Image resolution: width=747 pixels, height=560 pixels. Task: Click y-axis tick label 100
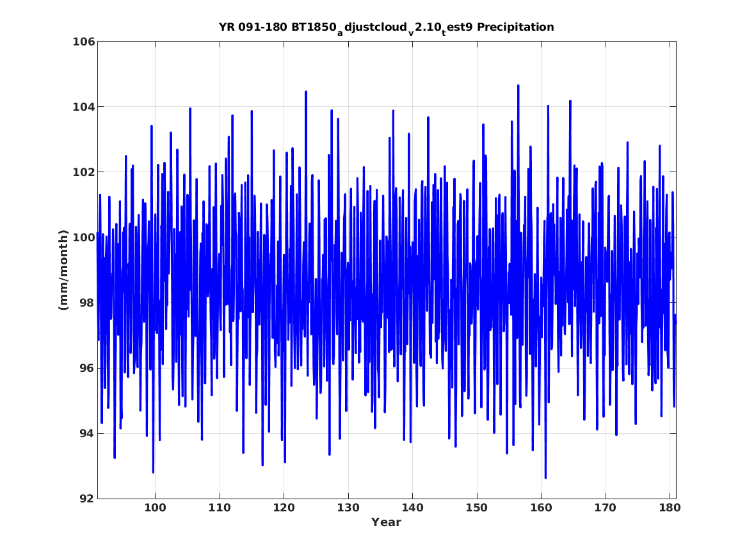(x=83, y=237)
